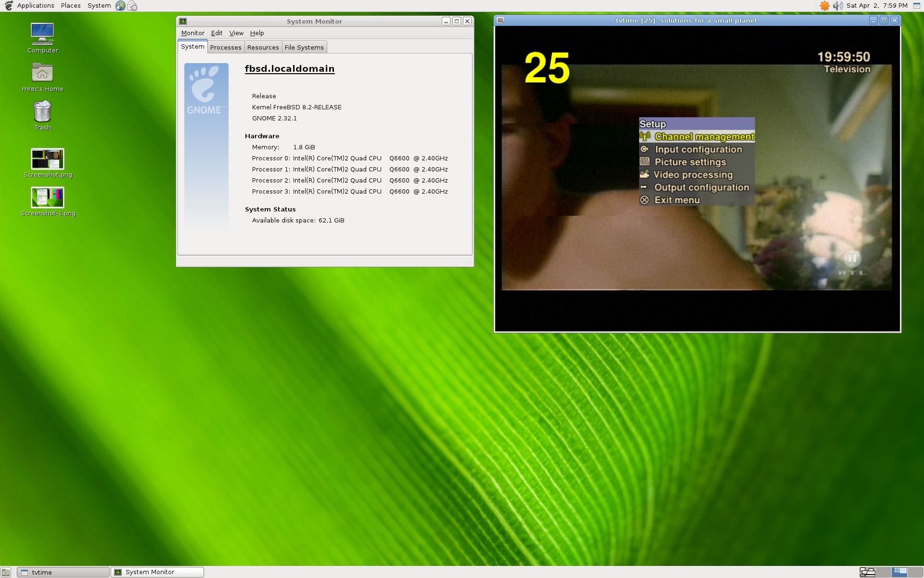Click the Output configuration icon in tvtime
The height and width of the screenshot is (578, 924).
645,187
